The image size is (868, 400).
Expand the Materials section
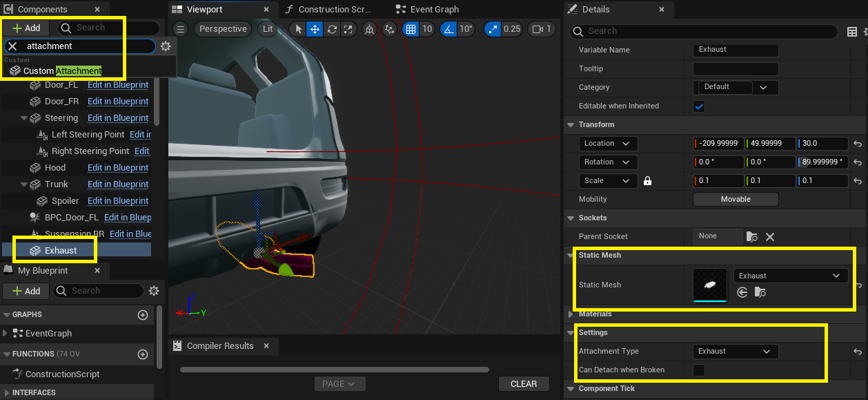pos(571,314)
